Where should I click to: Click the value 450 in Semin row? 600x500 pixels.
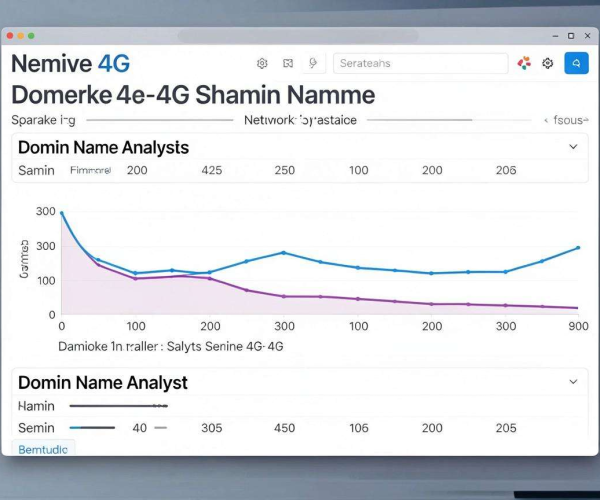pyautogui.click(x=285, y=428)
